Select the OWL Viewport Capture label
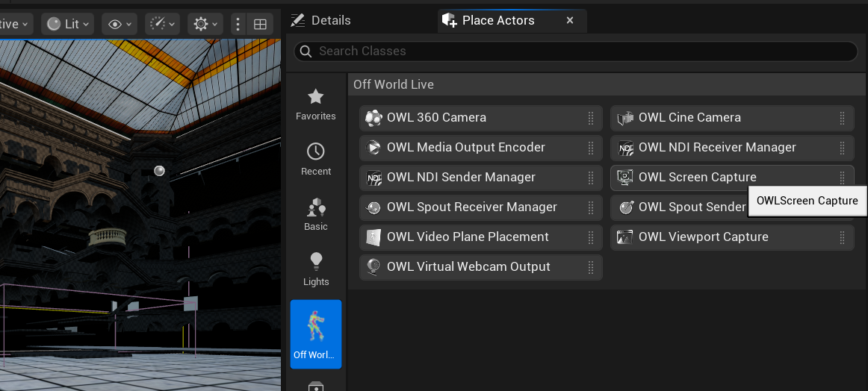The image size is (868, 391). (x=703, y=237)
